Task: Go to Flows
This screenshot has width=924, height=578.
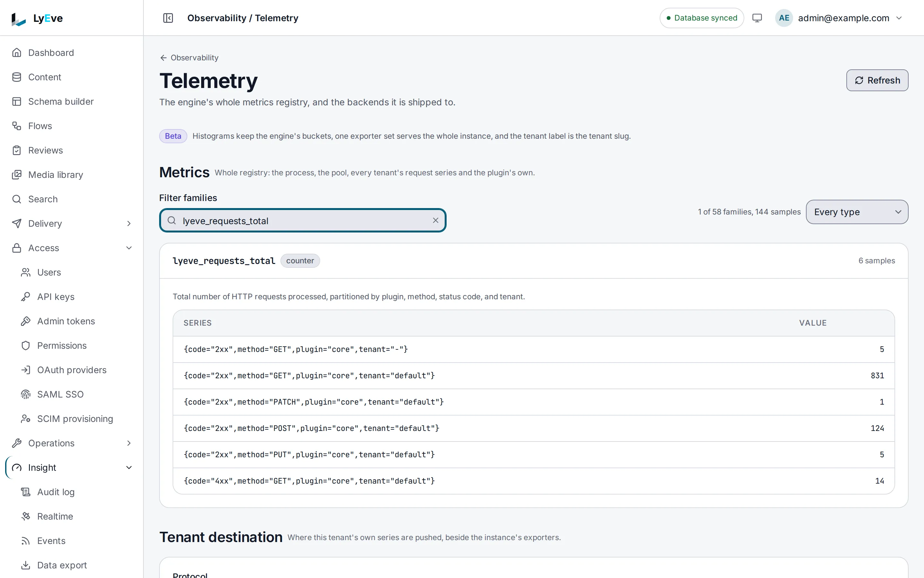Action: point(72,126)
